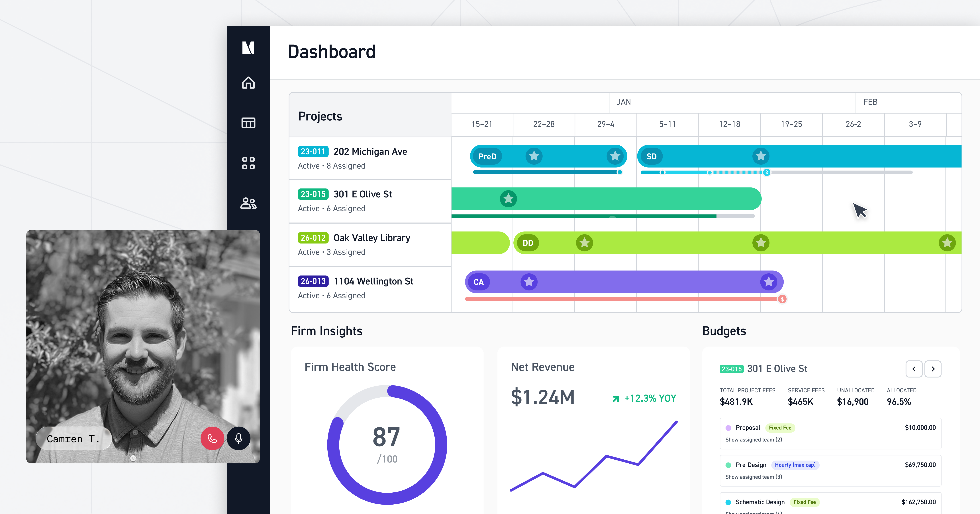The width and height of the screenshot is (980, 514).
Task: Expand Pre-Design 'Show assigned team (3)'
Action: (754, 477)
